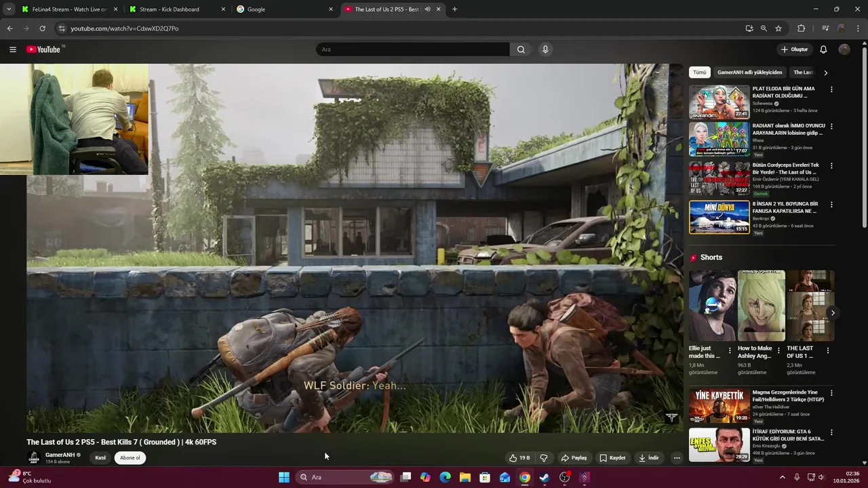Image resolution: width=868 pixels, height=488 pixels.
Task: Click the Chrome address bar URL
Action: click(125, 28)
